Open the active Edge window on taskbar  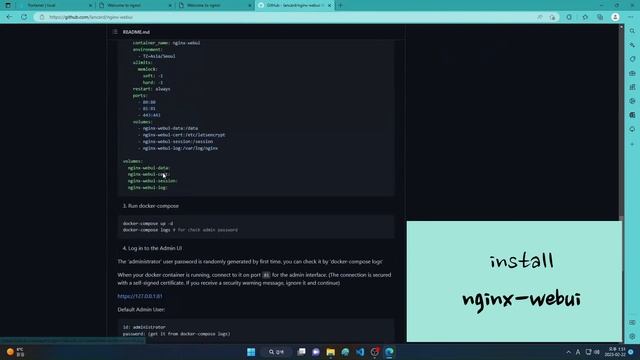[389, 352]
